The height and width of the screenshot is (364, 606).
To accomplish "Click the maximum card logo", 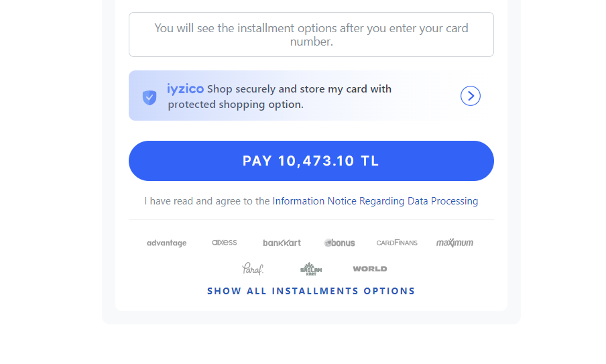I will tap(454, 243).
